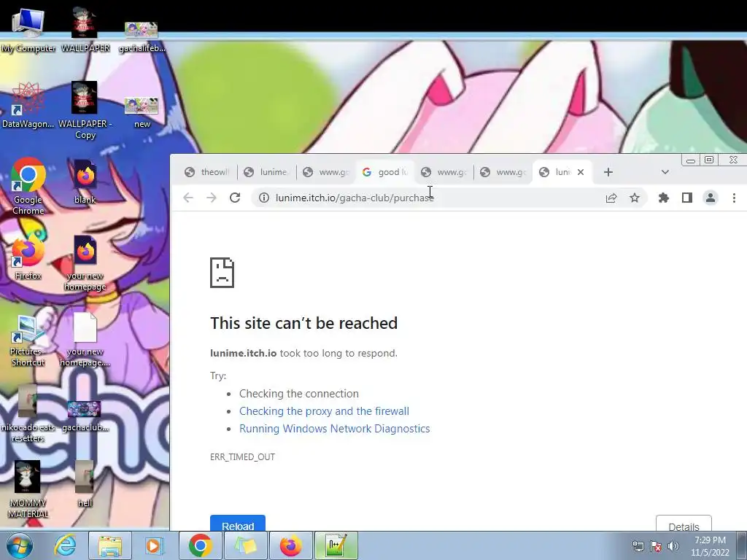This screenshot has height=560, width=747.
Task: Open the Details button on error page
Action: point(684,523)
